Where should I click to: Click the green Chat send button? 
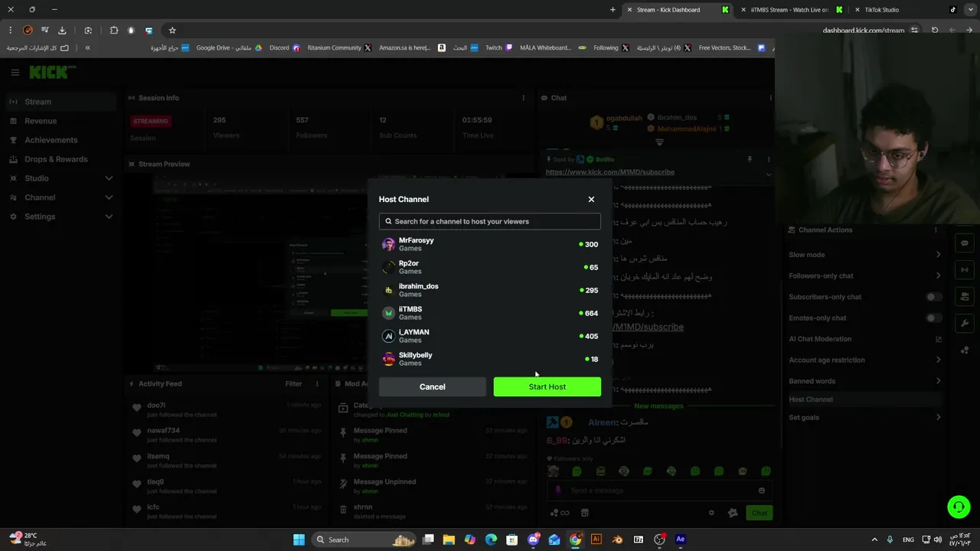[759, 513]
